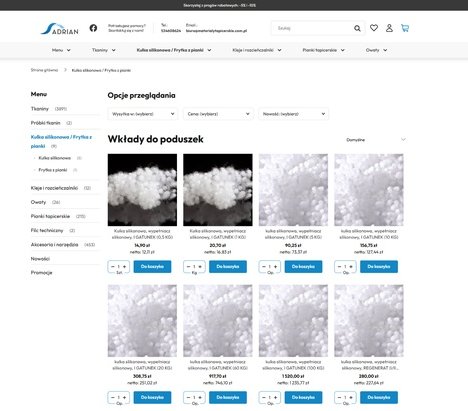Open the Facebook page icon
Viewport: 468px width, 411px height.
[x=93, y=28]
